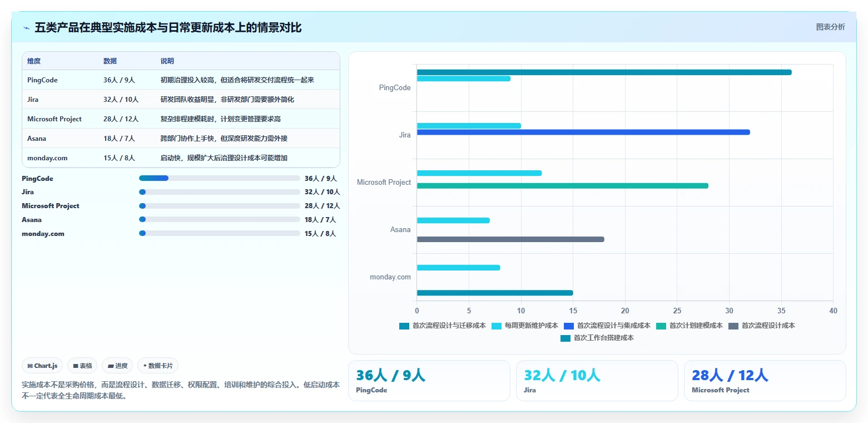Click the Asana label on chart axis
This screenshot has width=868, height=423.
tap(400, 230)
